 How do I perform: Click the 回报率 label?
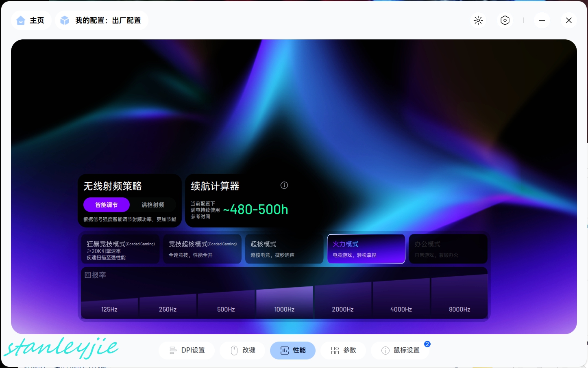(95, 275)
